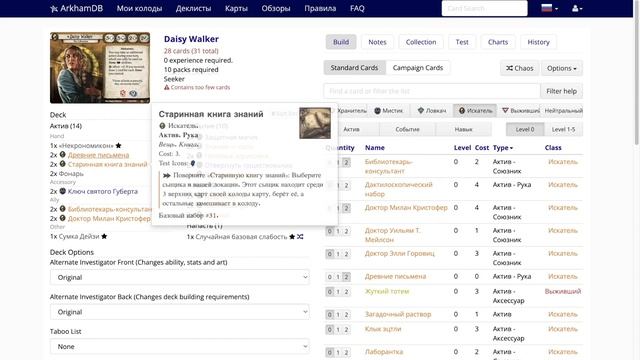Click the warning icon beside Contains too few cards
640x360 pixels.
tap(167, 87)
